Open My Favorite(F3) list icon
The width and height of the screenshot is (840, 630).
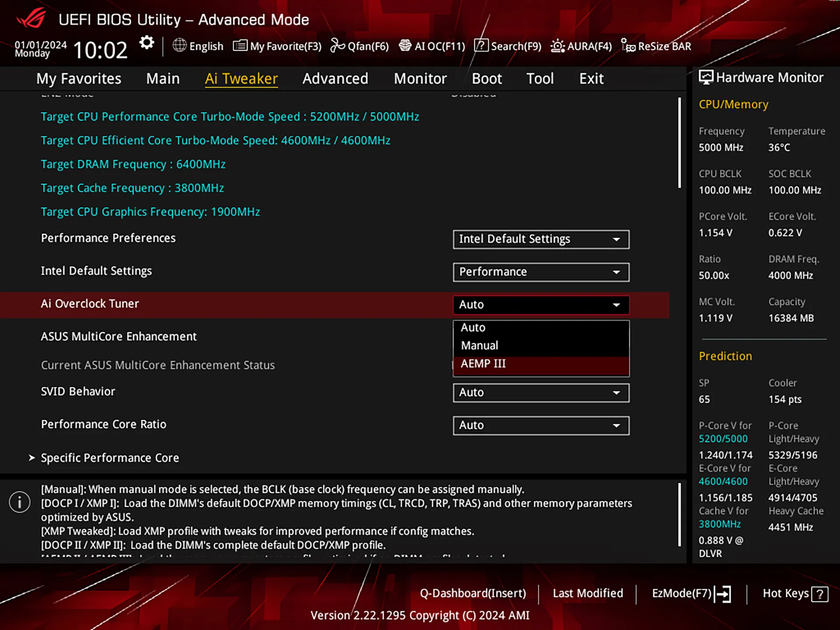pyautogui.click(x=240, y=45)
